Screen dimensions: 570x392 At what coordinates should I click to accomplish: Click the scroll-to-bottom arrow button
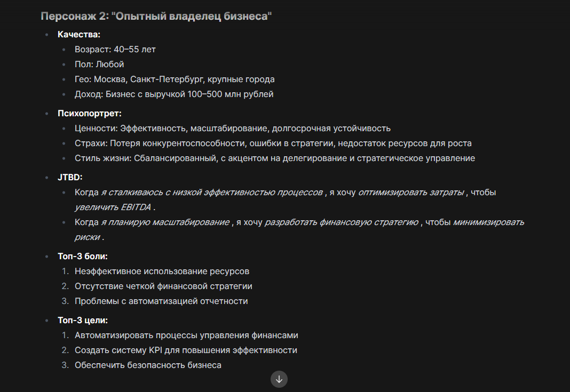[279, 379]
